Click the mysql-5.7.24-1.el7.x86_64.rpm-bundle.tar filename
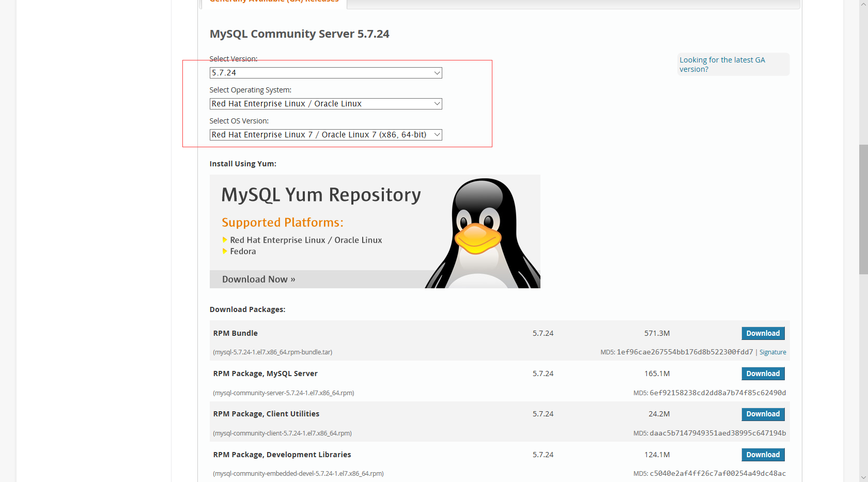The height and width of the screenshot is (482, 868). point(273,352)
